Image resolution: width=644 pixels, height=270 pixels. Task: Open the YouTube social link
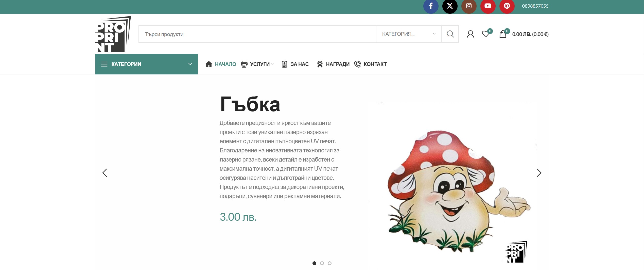tap(488, 6)
